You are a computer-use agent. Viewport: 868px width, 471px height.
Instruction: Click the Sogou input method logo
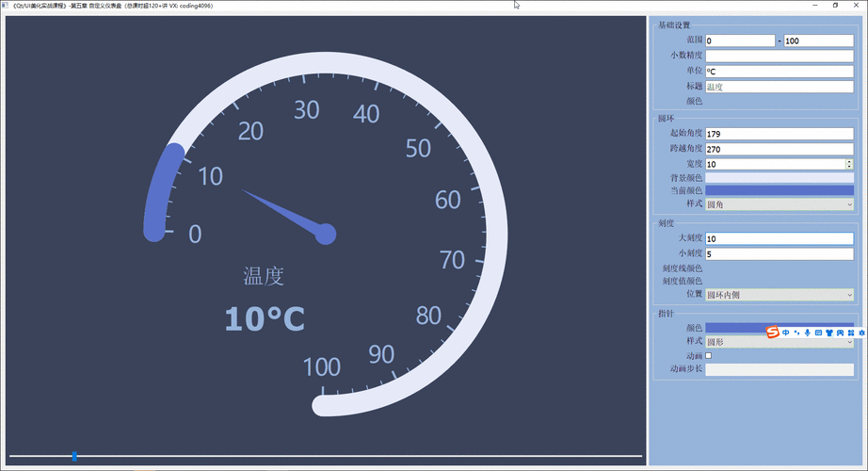pos(773,333)
